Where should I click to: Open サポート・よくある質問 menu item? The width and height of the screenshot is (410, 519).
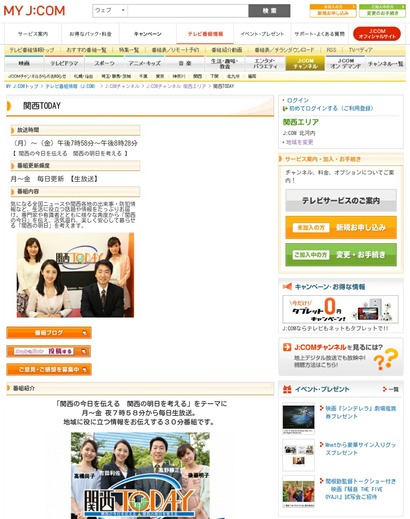tap(319, 34)
